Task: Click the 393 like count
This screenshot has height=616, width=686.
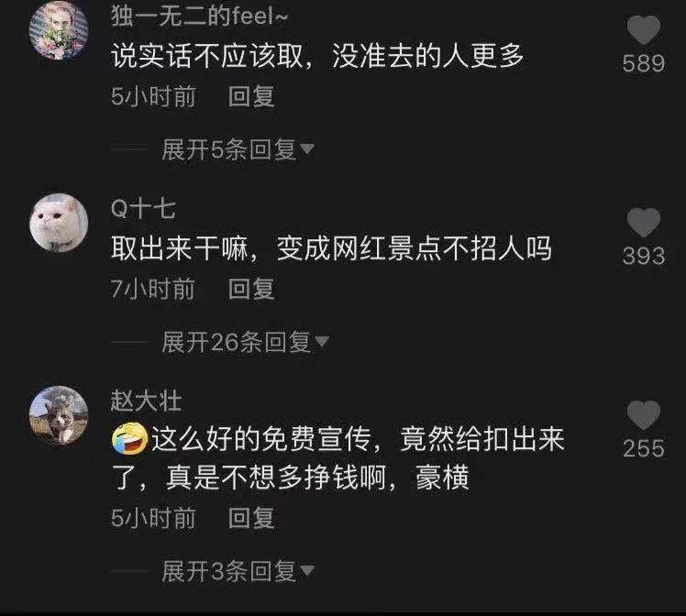Action: [644, 256]
